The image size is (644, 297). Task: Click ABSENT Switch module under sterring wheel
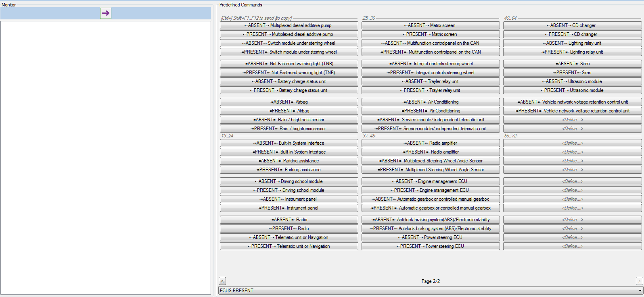[x=289, y=43]
